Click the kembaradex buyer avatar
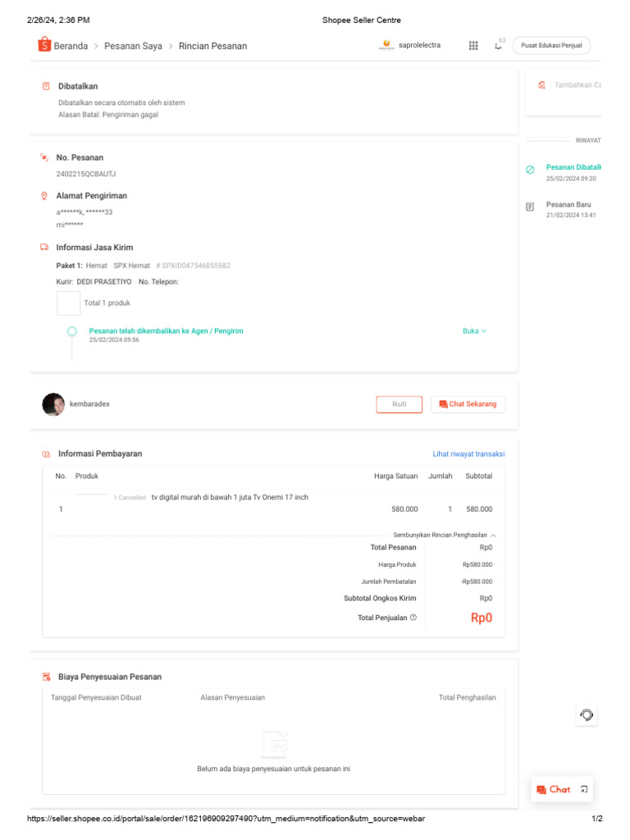Screen dimensions: 630x840 (x=53, y=404)
